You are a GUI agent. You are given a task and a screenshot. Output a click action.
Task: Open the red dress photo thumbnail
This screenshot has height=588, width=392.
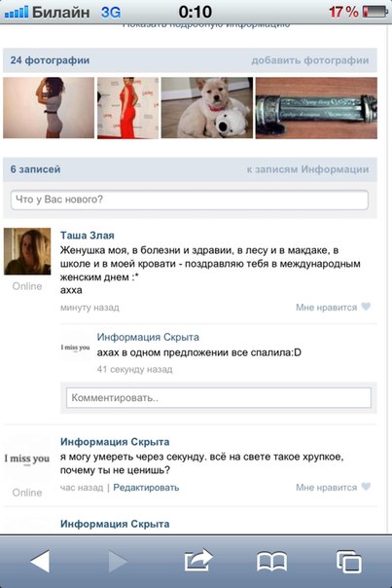click(x=128, y=108)
